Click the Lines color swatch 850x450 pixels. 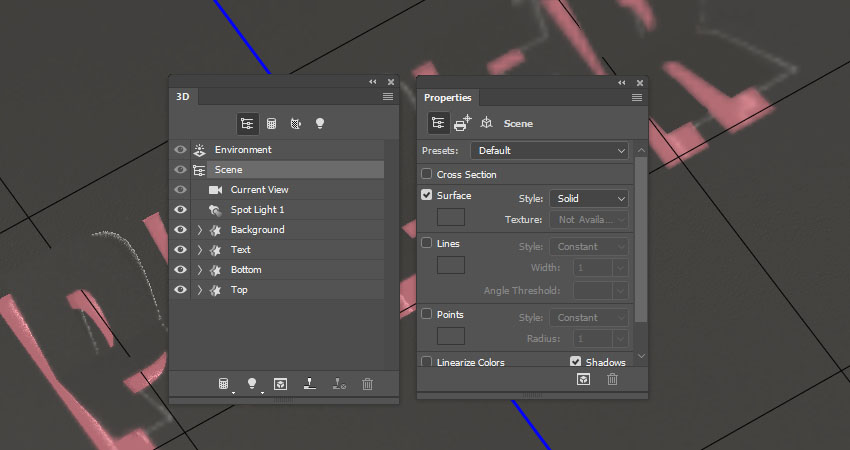click(x=451, y=265)
